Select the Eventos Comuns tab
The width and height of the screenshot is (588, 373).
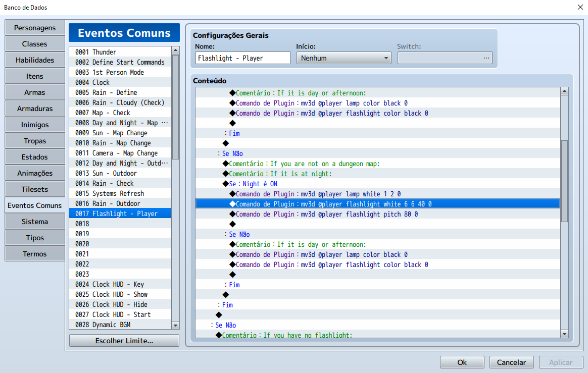pos(34,205)
